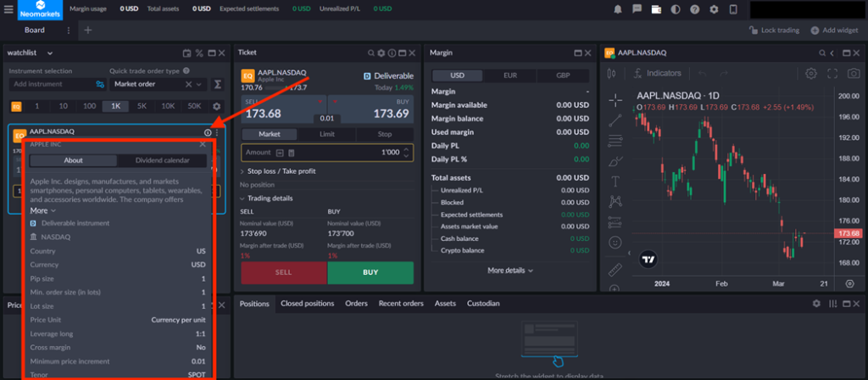Screen dimensions: 868x380
Task: Click the Add instrument input field
Action: coord(51,85)
